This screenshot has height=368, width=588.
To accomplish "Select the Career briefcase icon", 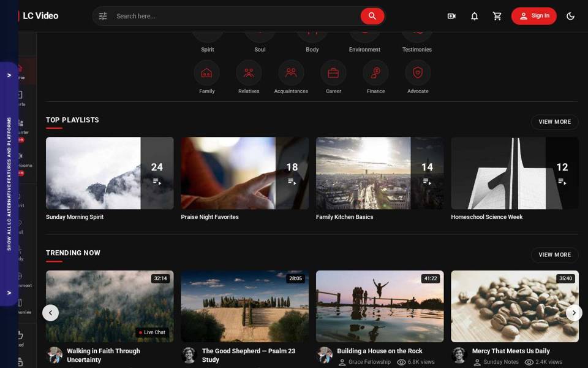I will [333, 73].
